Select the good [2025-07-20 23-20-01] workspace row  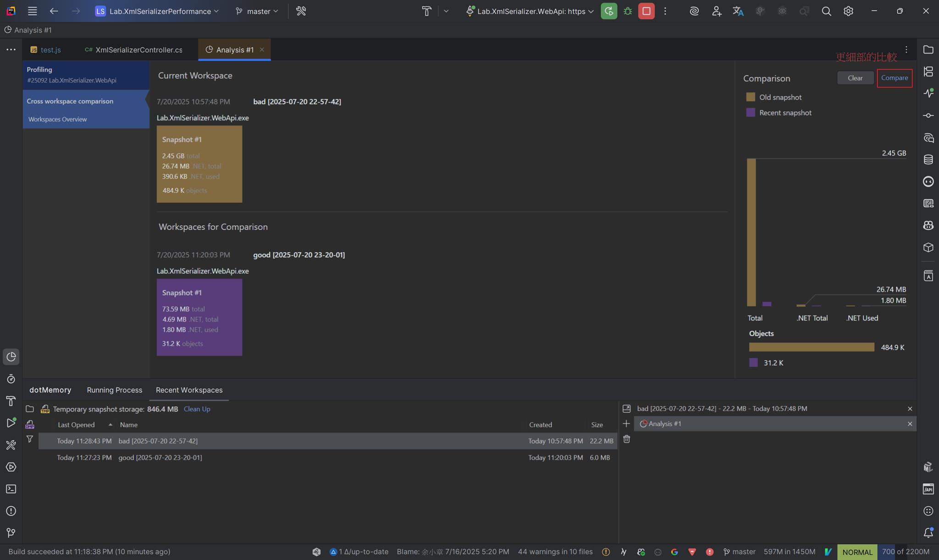click(327, 457)
